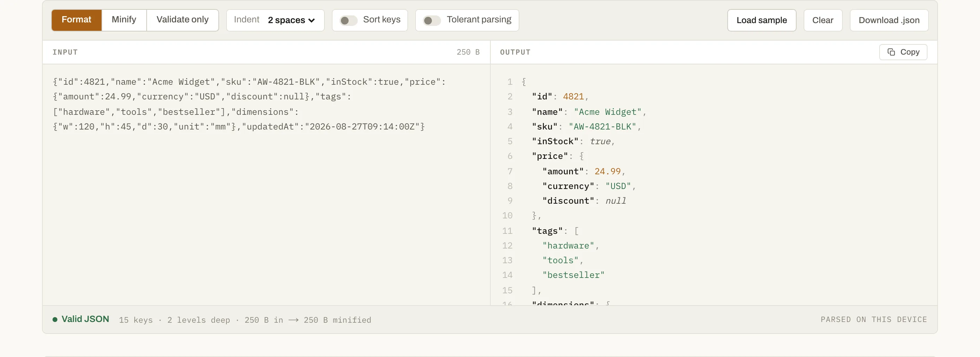Click the INPUT panel heading

[65, 52]
